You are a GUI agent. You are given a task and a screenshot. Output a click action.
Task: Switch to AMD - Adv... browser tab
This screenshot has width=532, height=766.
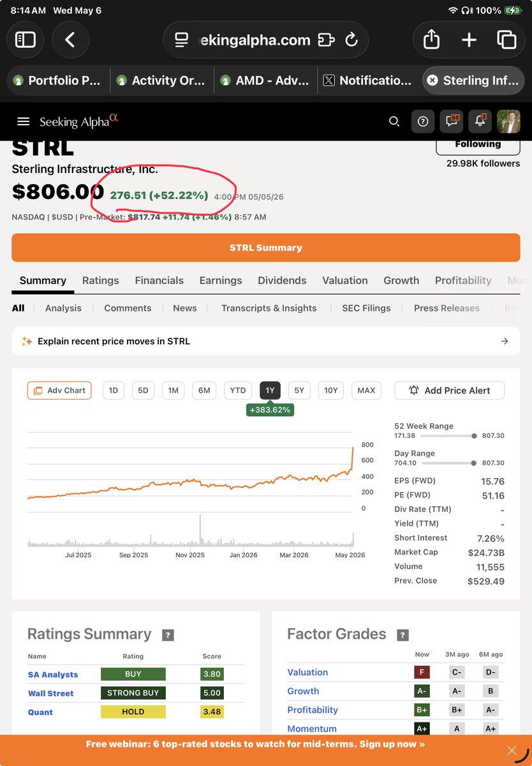tap(265, 80)
